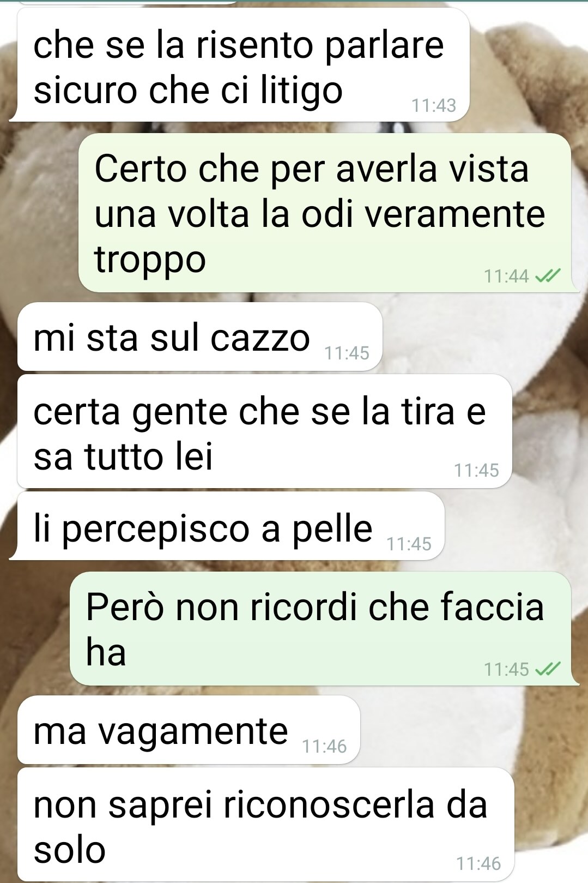This screenshot has width=588, height=883.
Task: Tap the 11:44 timestamp on the green bubble
Action: point(506,277)
